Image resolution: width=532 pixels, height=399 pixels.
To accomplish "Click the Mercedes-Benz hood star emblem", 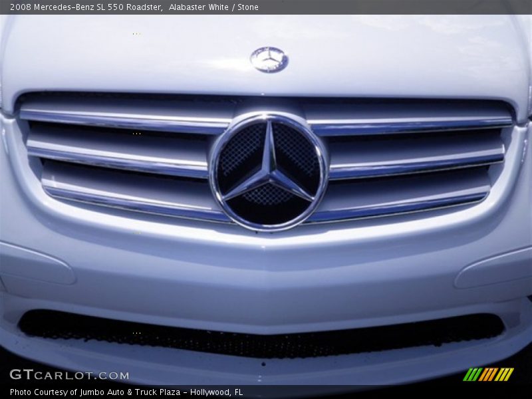I will pyautogui.click(x=268, y=59).
